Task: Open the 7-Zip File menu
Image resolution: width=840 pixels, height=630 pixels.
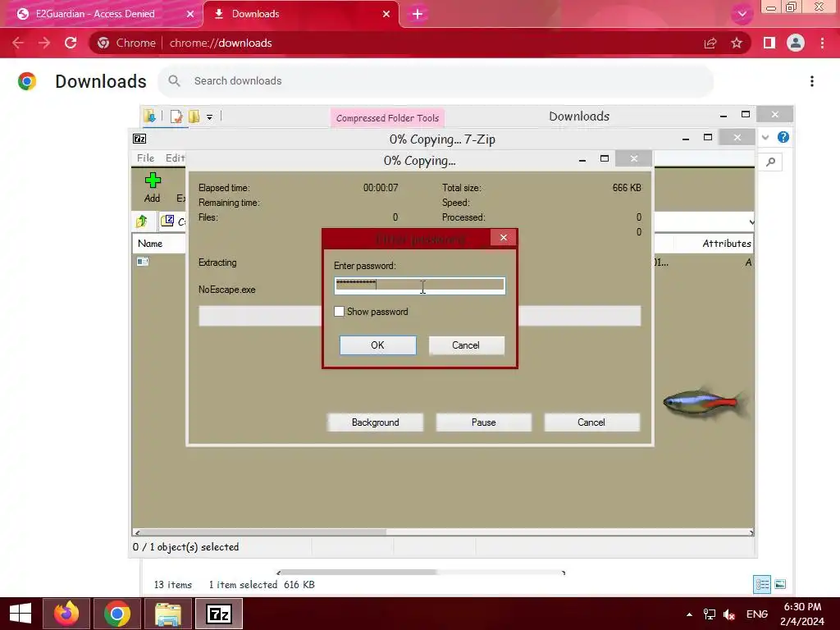Action: click(x=145, y=158)
